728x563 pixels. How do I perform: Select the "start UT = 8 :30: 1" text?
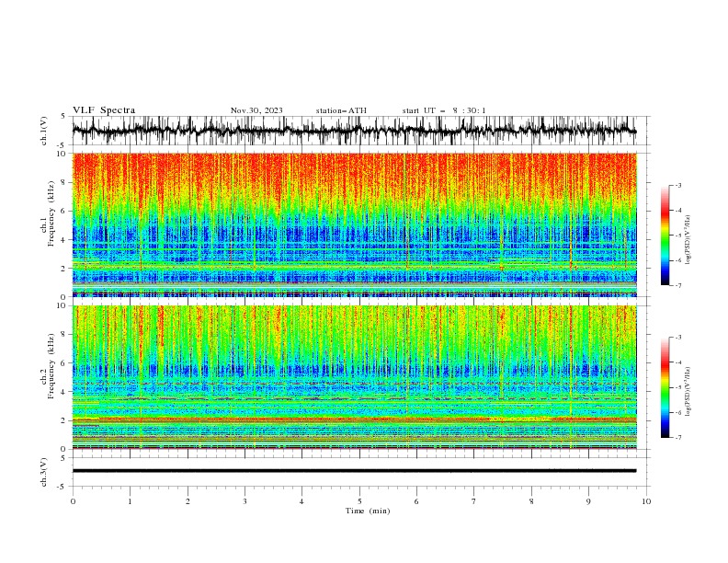[444, 110]
